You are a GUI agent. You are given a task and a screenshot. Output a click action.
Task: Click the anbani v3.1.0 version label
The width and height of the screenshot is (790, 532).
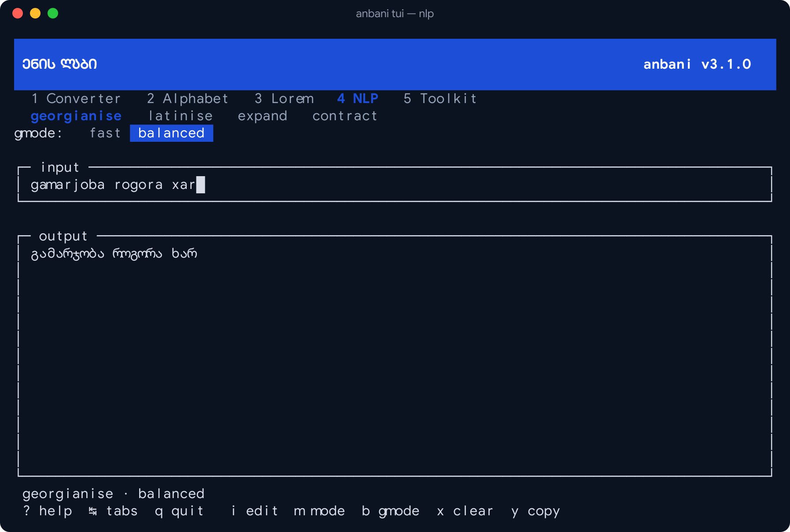click(x=697, y=64)
